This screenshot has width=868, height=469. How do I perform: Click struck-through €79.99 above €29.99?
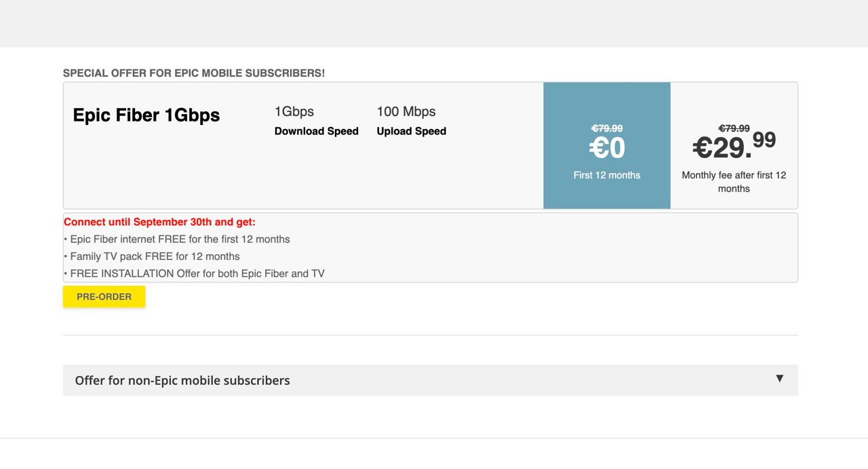point(734,128)
